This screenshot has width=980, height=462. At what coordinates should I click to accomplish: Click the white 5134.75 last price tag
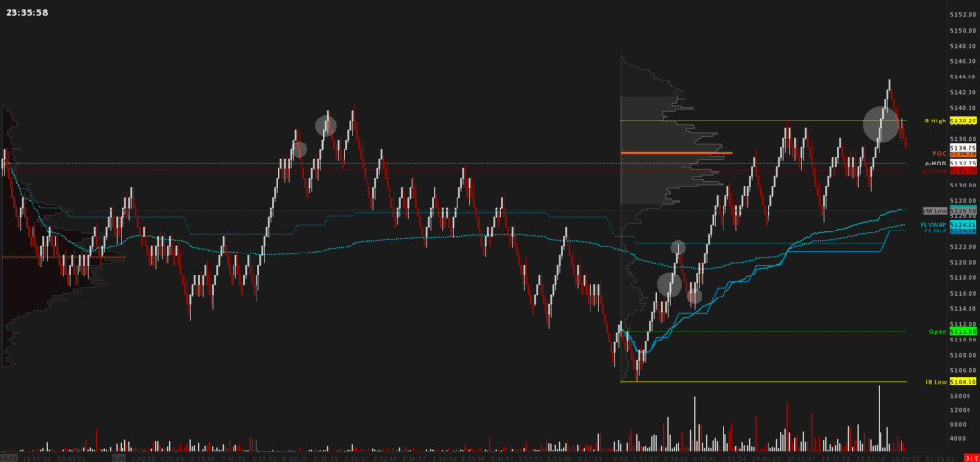963,148
